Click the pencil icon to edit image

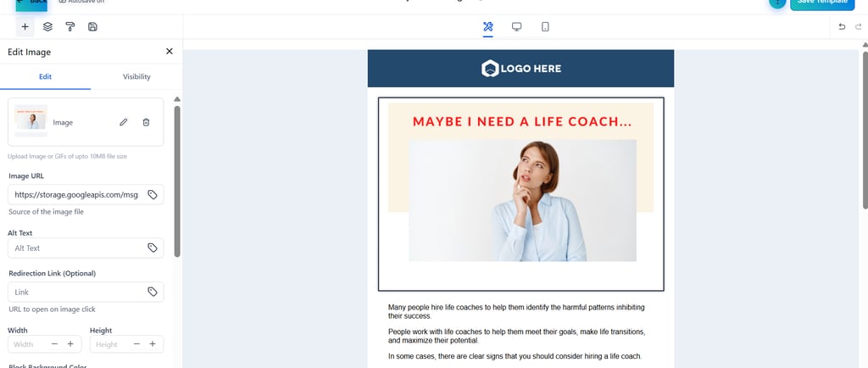(x=124, y=122)
